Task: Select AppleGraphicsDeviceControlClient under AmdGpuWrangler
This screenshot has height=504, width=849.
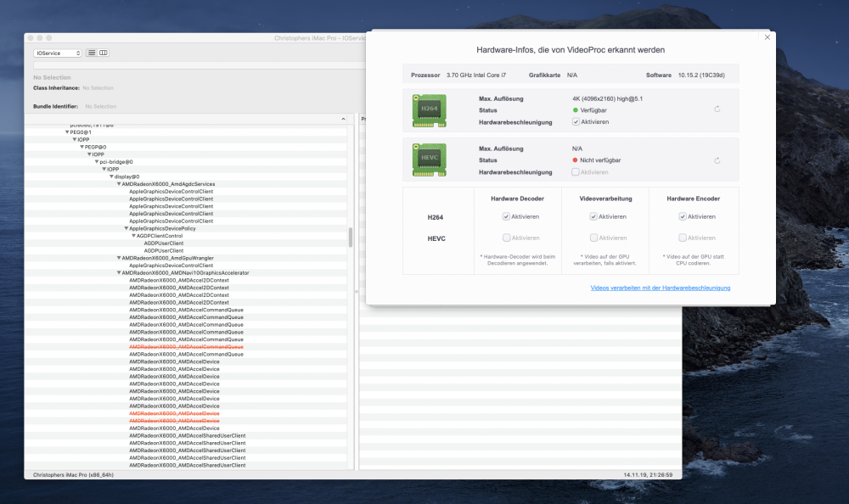Action: [x=171, y=266]
